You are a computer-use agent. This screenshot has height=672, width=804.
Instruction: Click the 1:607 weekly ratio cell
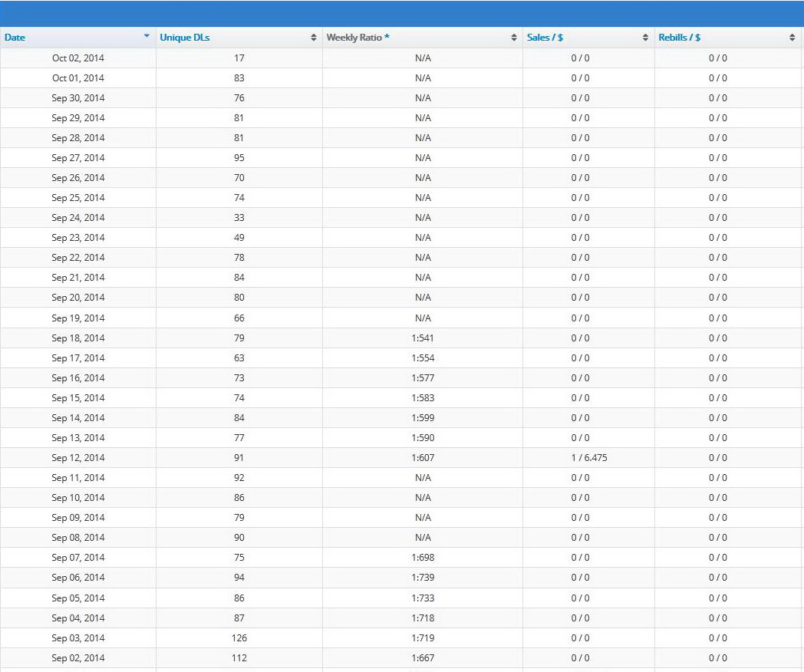coord(423,458)
